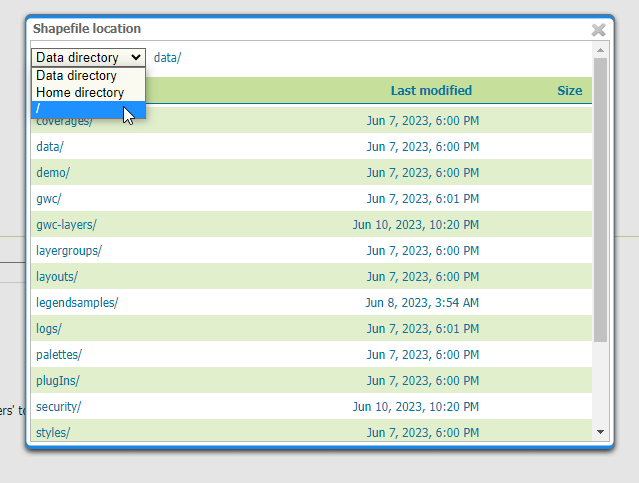Open the logs/ directory
This screenshot has width=639, height=483.
pyautogui.click(x=49, y=328)
